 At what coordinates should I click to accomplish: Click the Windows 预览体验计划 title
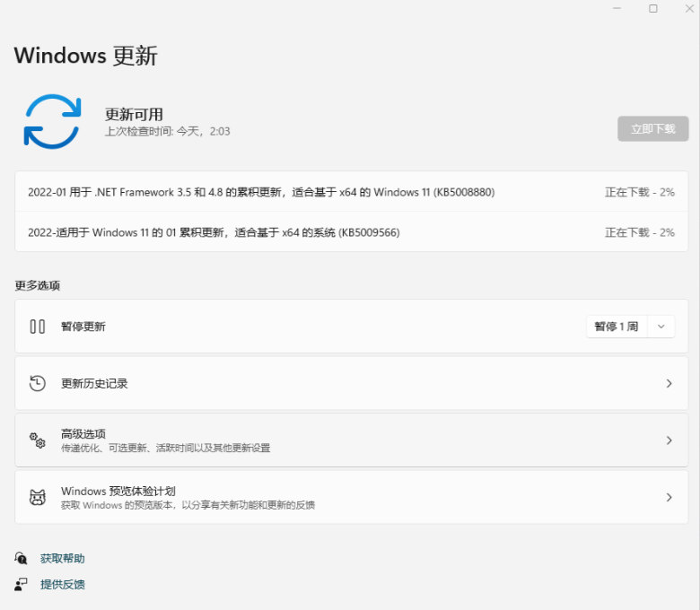[x=118, y=491]
